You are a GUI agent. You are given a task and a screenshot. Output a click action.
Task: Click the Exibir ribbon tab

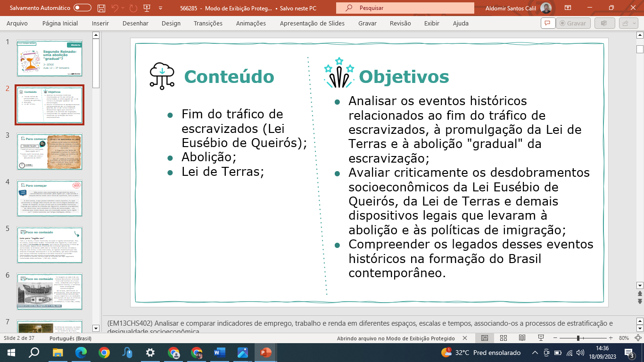tap(431, 23)
